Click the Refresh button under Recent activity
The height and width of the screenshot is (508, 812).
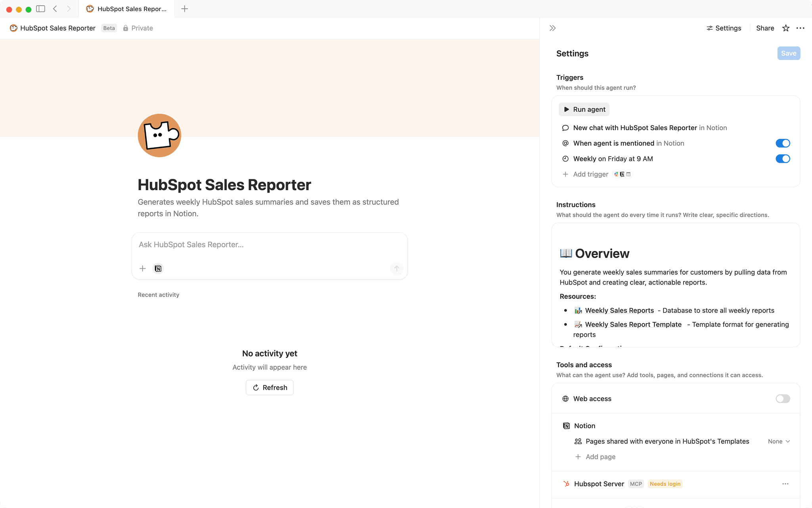click(269, 387)
